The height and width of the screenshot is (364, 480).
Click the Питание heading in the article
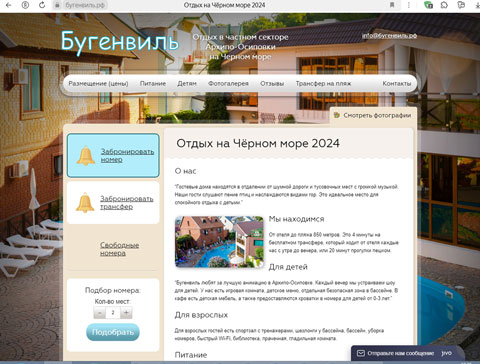191,355
